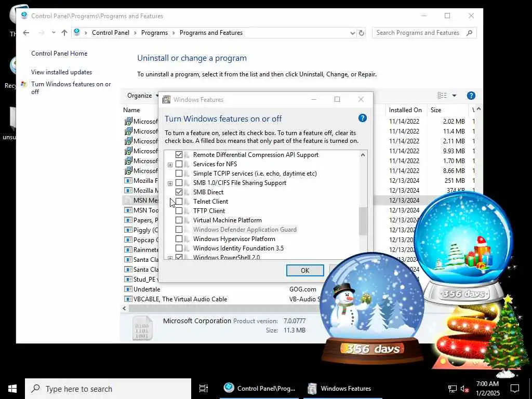The image size is (532, 399).
Task: Open the address bar history dropdown
Action: [x=353, y=33]
